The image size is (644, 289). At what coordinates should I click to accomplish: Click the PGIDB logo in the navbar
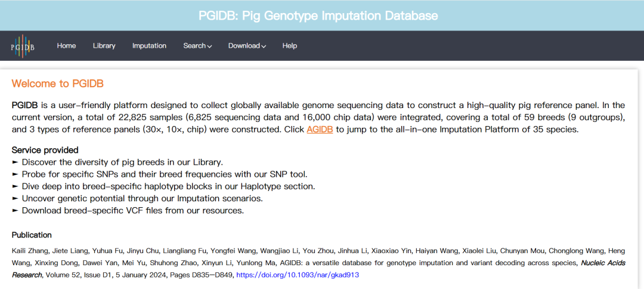pyautogui.click(x=23, y=46)
